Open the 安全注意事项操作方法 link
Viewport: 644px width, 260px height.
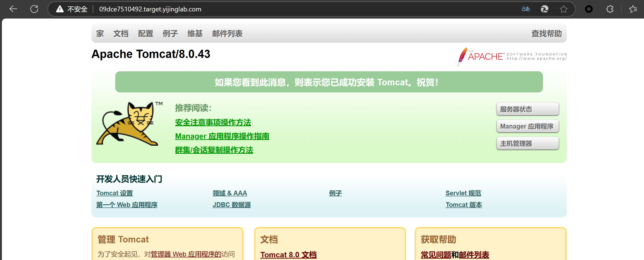pyautogui.click(x=213, y=122)
